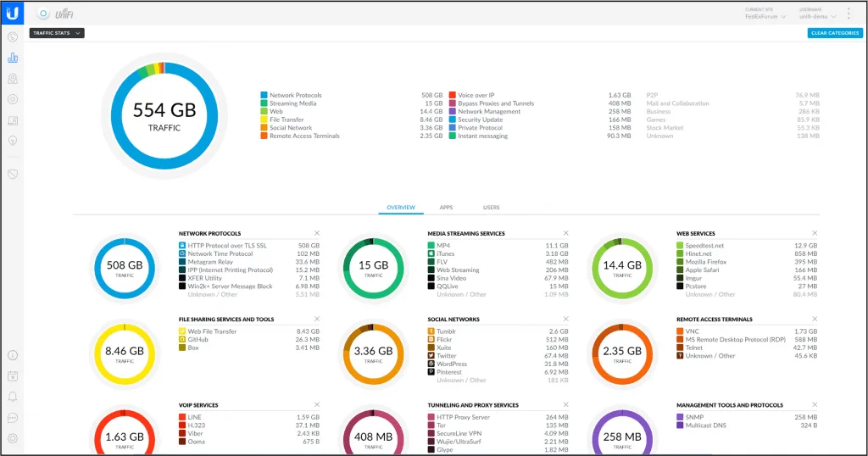This screenshot has height=456, width=868.
Task: Click the GitHub app icon
Action: (182, 339)
